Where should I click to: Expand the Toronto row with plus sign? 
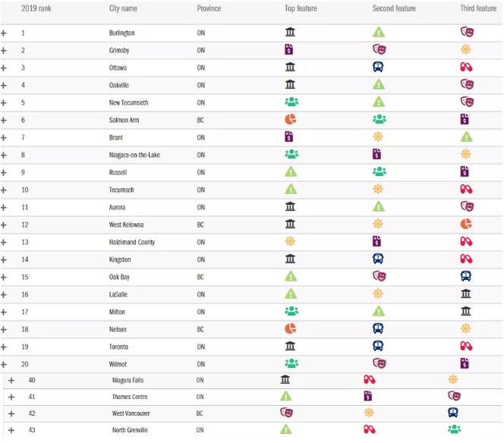point(5,347)
